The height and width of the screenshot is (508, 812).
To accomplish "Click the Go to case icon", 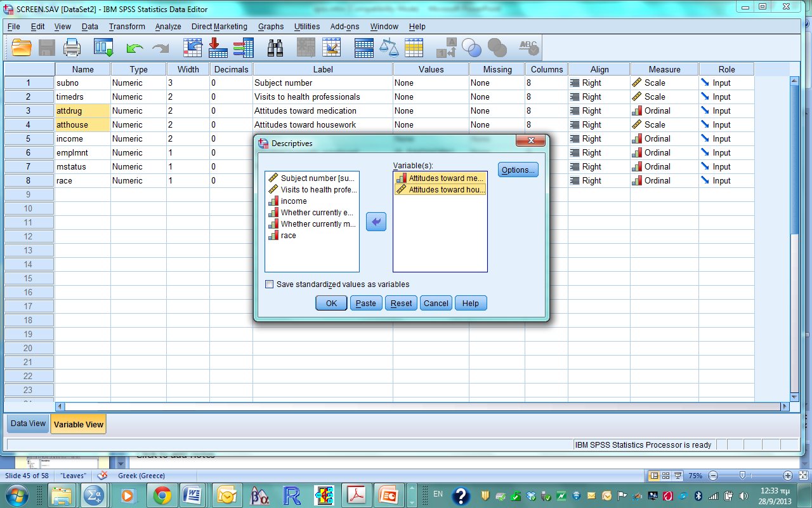I will 192,47.
